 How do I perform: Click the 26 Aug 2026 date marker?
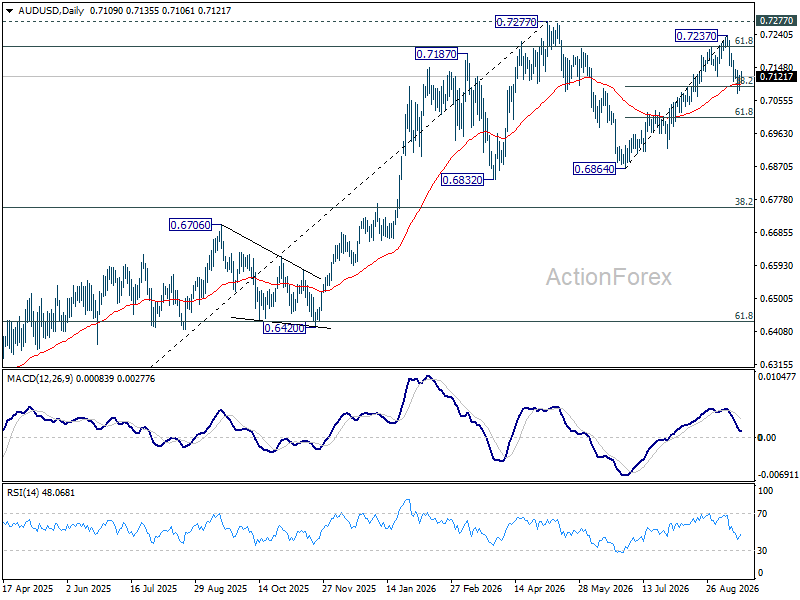click(732, 589)
